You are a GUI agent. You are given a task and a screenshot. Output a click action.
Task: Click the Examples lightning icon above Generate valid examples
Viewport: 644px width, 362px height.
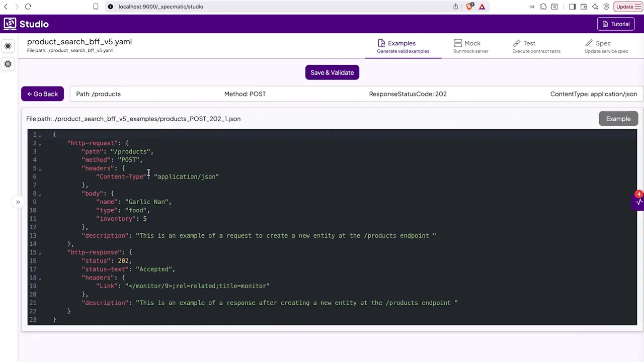(382, 43)
